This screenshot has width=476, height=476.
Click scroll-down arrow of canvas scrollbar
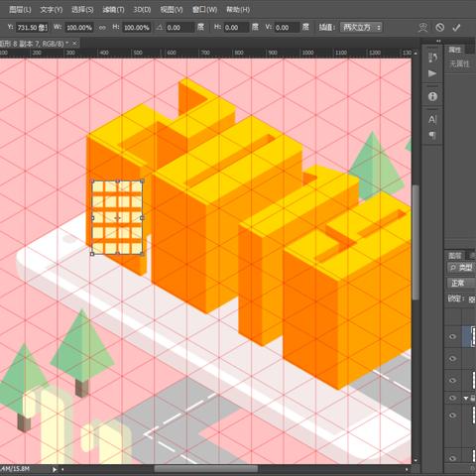pos(416,460)
